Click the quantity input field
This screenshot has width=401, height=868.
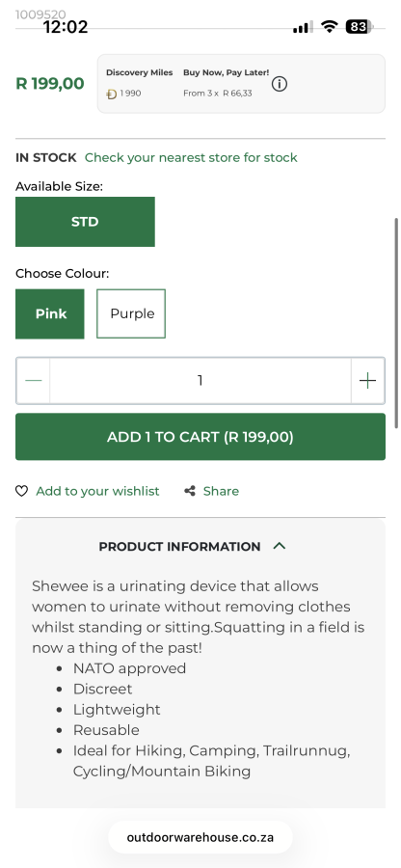tap(200, 381)
